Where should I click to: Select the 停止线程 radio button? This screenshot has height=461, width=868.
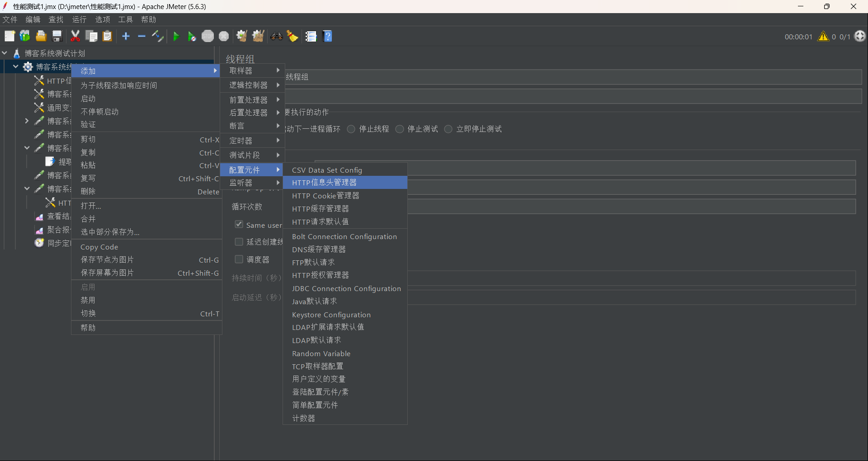pos(351,129)
